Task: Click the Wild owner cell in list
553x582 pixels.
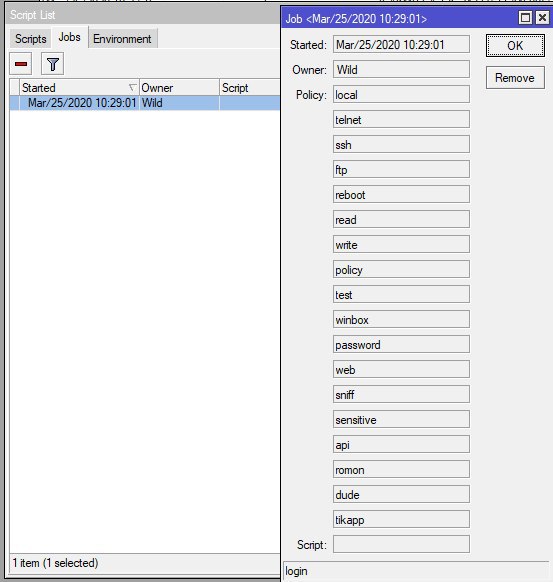Action: pyautogui.click(x=179, y=103)
